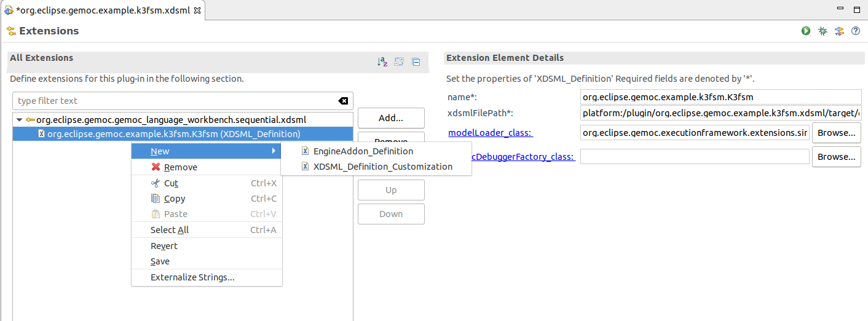
Task: Click the type filter text field
Action: click(x=176, y=101)
